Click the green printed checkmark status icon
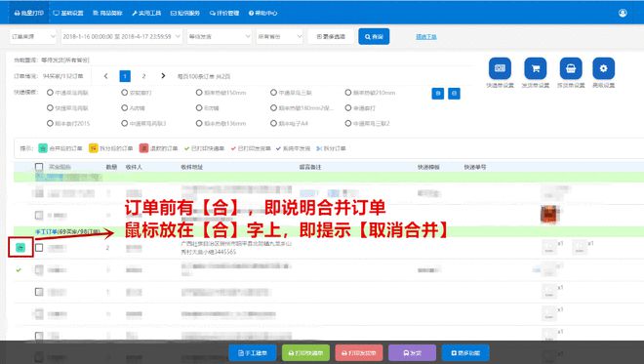The height and width of the screenshot is (364, 644). point(19,270)
